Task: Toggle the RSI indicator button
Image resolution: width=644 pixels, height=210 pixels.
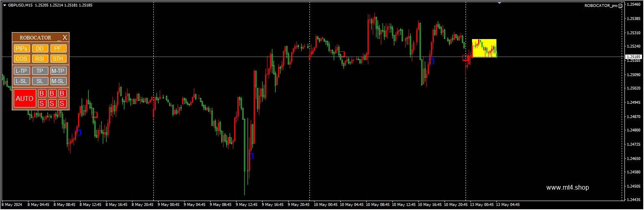Action: pyautogui.click(x=40, y=59)
